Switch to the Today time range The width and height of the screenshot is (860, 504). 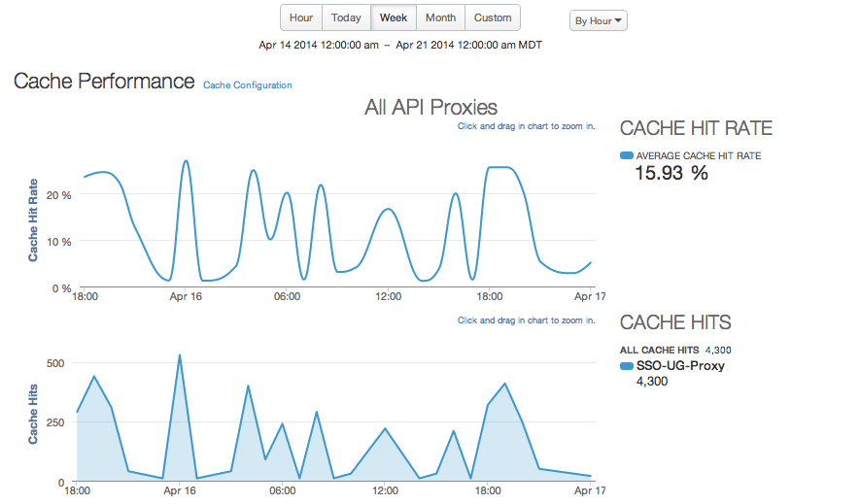pyautogui.click(x=346, y=17)
